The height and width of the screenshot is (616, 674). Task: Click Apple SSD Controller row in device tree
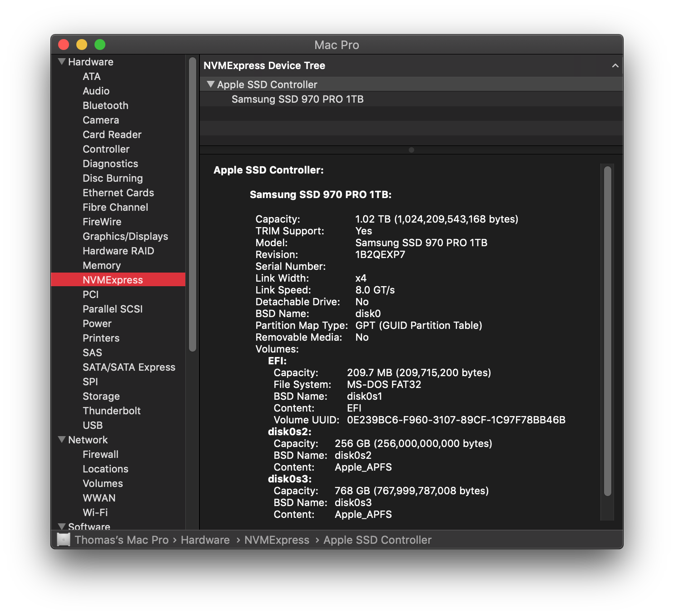[x=411, y=84]
